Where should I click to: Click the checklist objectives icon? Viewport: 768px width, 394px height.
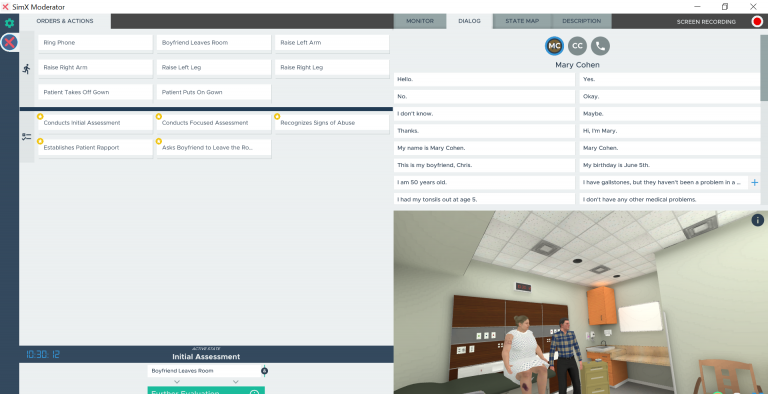pyautogui.click(x=26, y=137)
